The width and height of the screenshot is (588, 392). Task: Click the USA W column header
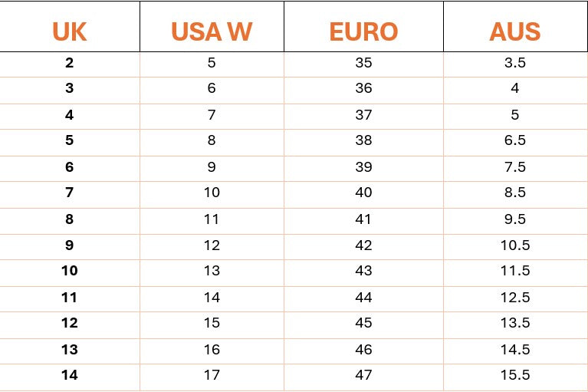212,31
